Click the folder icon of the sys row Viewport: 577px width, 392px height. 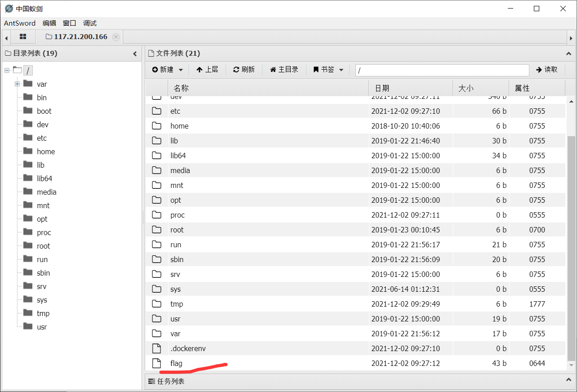pyautogui.click(x=156, y=289)
